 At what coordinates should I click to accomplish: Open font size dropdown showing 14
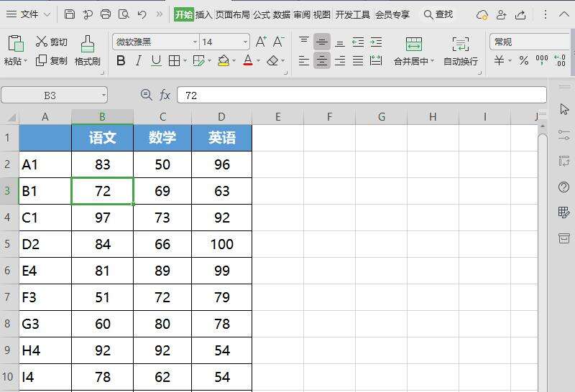click(245, 42)
